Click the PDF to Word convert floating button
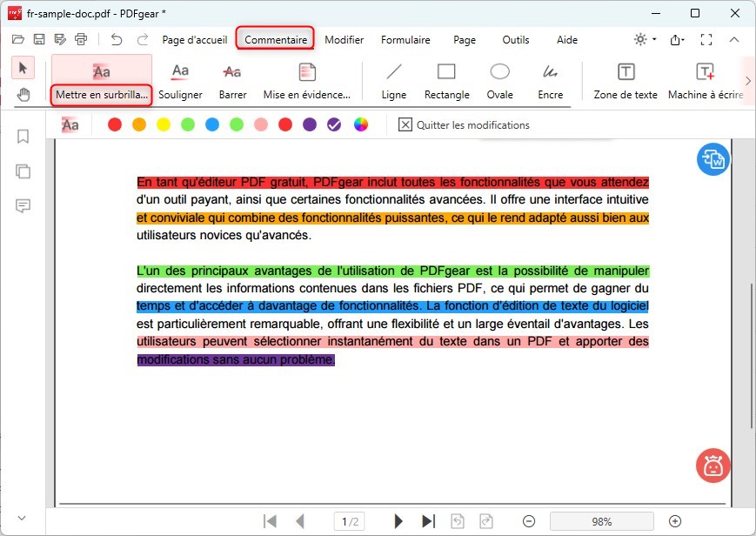This screenshot has height=536, width=756. [x=713, y=159]
